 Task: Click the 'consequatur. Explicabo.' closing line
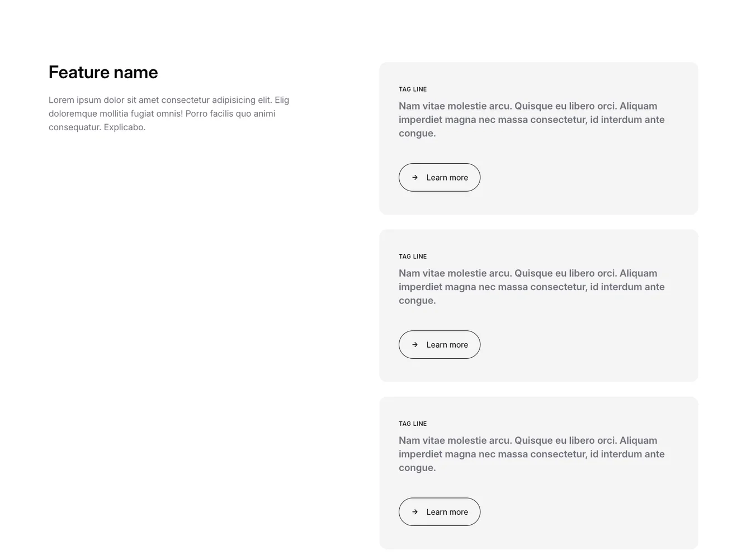tap(97, 127)
